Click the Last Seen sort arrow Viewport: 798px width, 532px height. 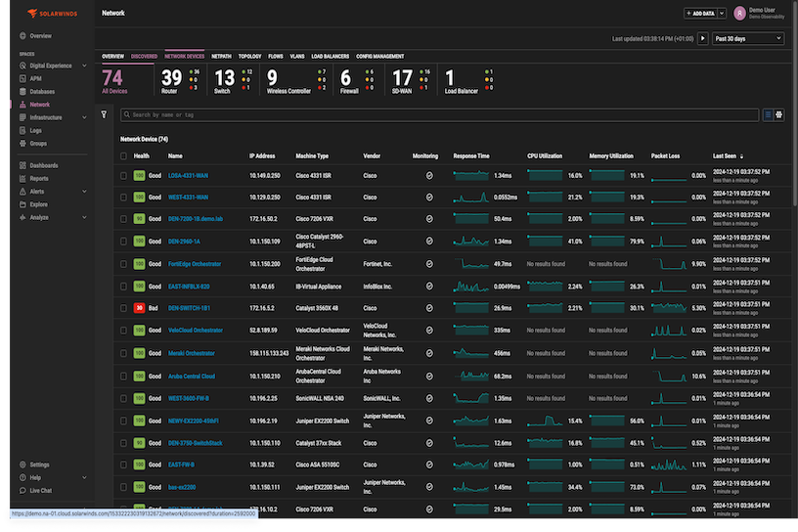pos(742,156)
